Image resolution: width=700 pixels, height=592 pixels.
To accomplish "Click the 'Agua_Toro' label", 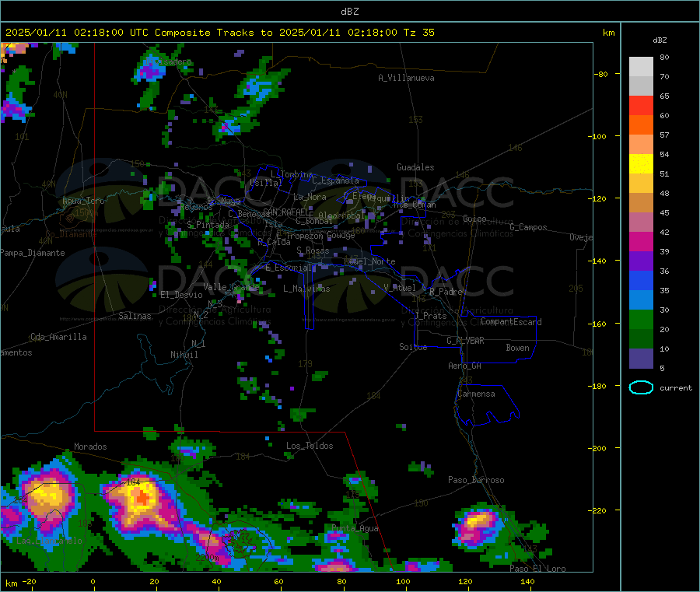I will pos(83,201).
